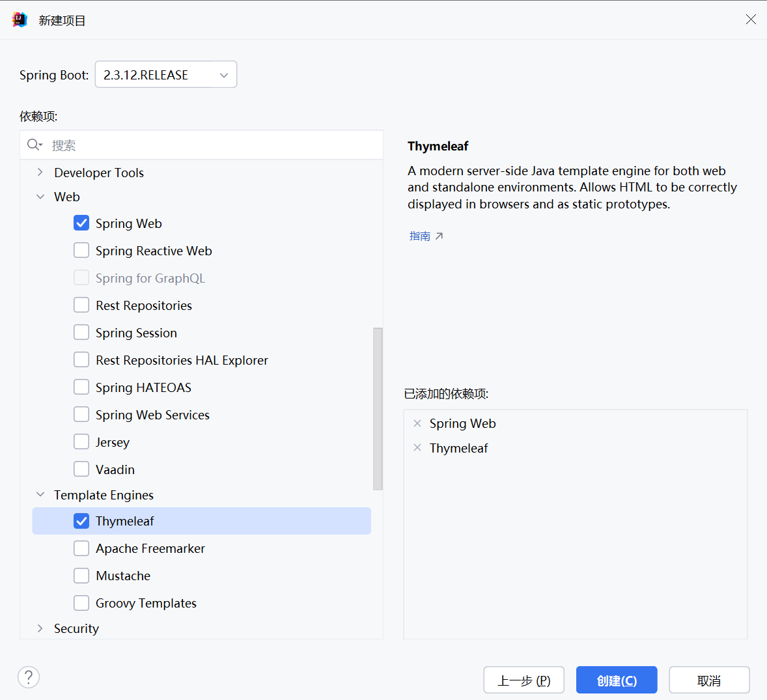Check the Rest Repositories checkbox
Screen dimensions: 767x700
point(81,305)
